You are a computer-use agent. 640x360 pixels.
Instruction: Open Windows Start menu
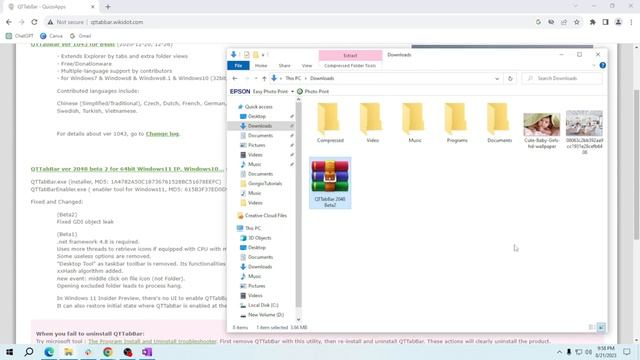[x=9, y=352]
